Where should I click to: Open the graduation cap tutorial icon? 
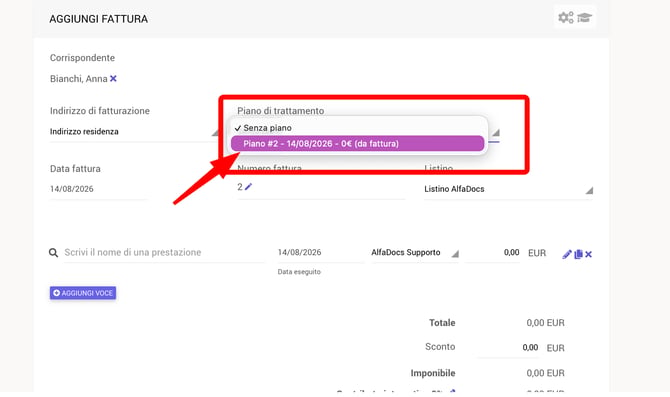point(584,18)
